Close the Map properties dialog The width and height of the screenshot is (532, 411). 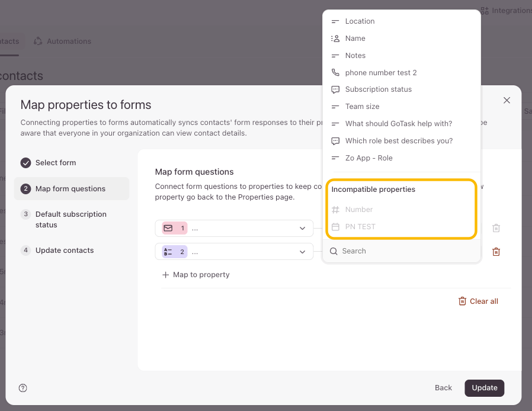507,101
